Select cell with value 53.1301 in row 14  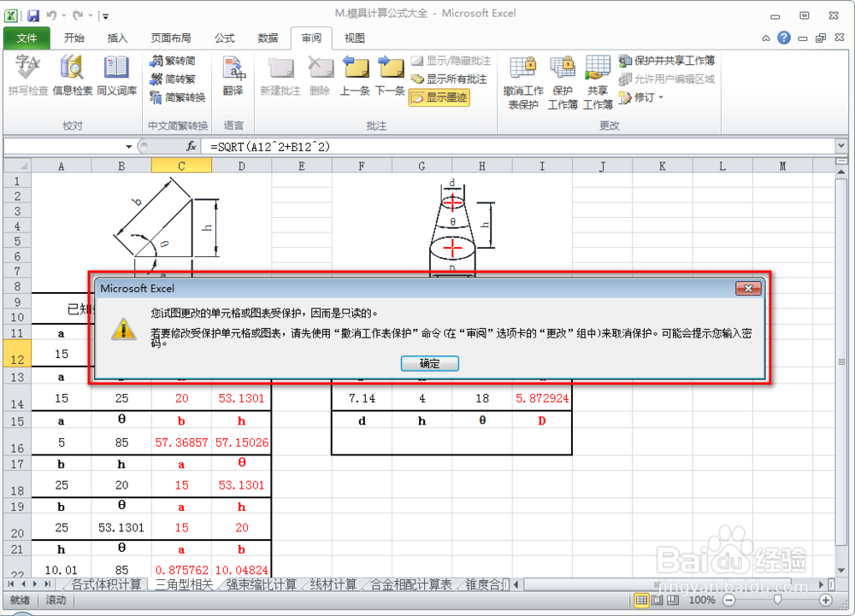(242, 398)
